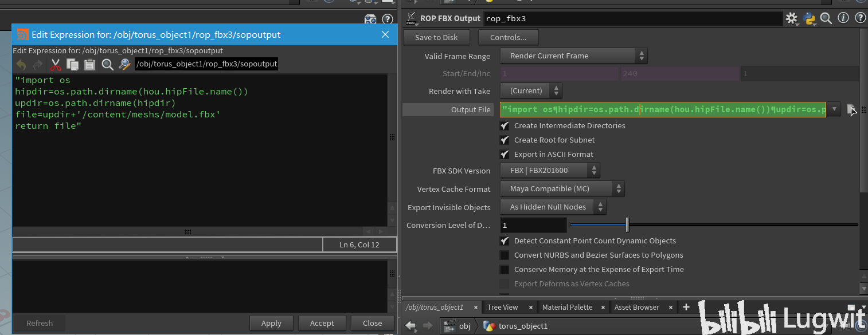Search parameters with the magnifier icon
Screen dimensions: 868x335
click(826, 18)
